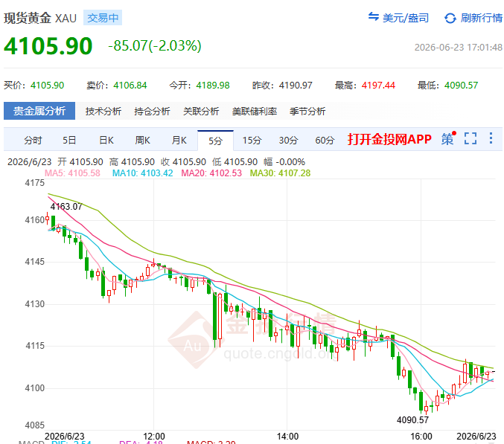Click the 最高 value 4197.44
Viewport: 504px width, 444px height.
(378, 86)
